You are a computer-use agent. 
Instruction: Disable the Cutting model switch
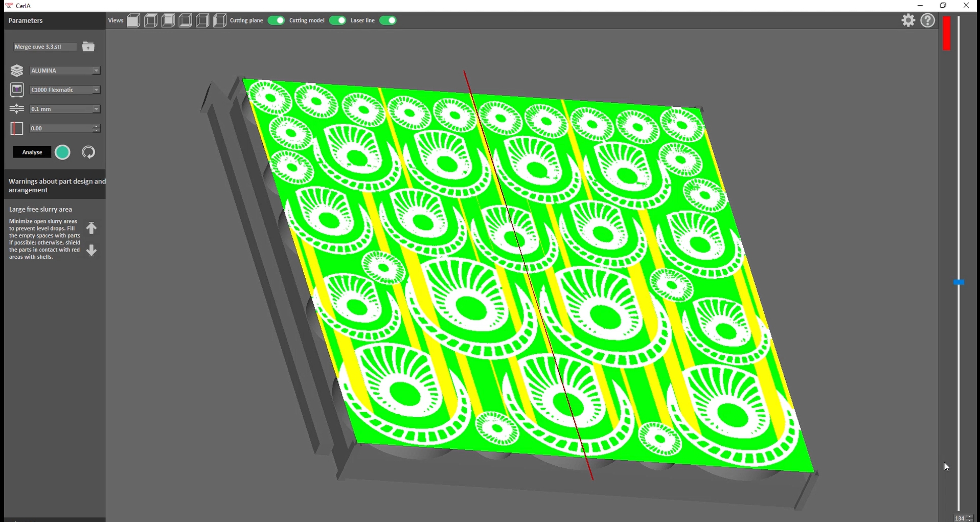tap(337, 20)
